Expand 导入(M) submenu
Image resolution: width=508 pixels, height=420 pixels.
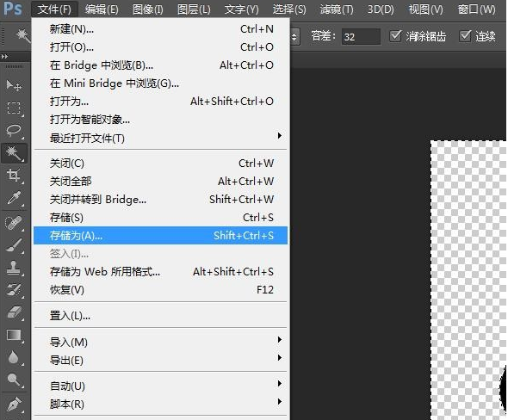161,343
